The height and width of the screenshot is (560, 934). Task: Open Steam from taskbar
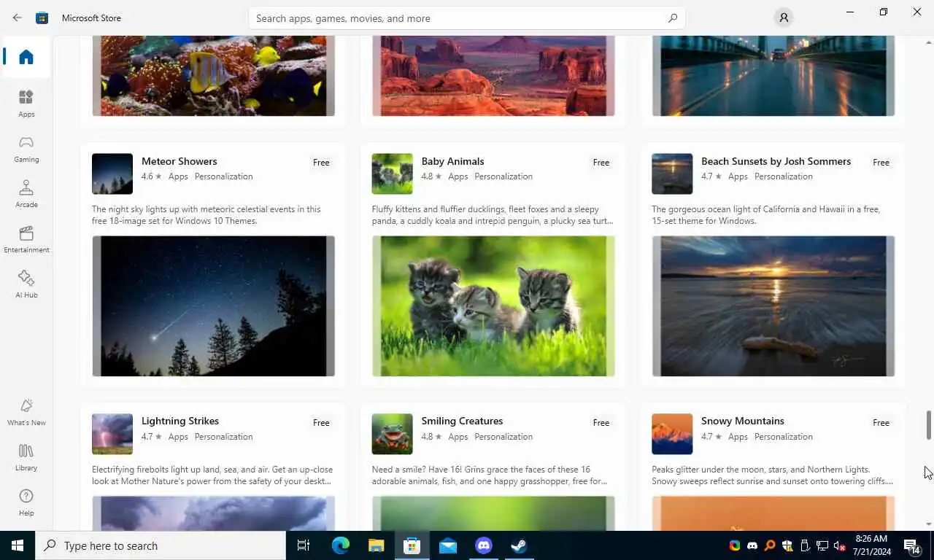[519, 545]
